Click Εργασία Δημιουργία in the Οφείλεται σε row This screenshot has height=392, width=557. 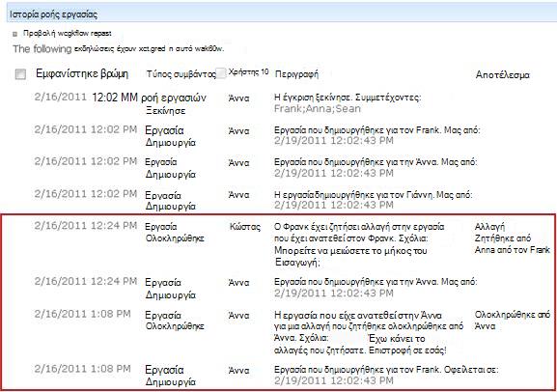(170, 376)
